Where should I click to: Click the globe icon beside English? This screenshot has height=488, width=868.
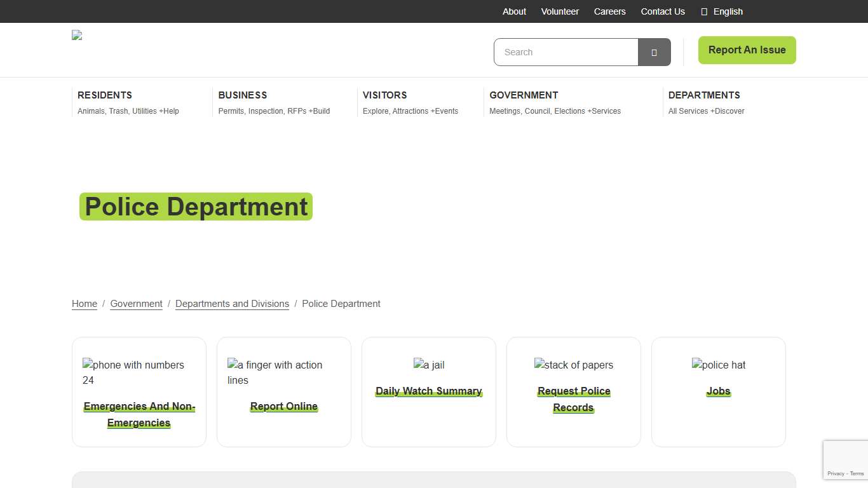click(704, 11)
